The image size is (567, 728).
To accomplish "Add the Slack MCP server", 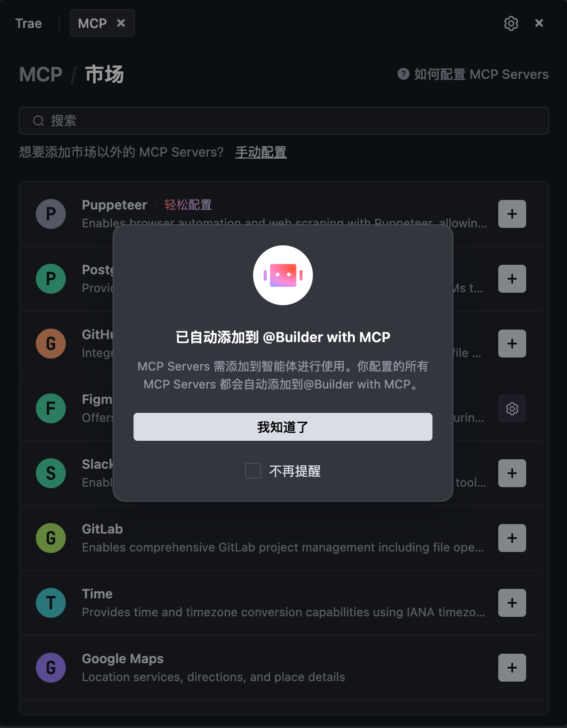I will point(512,473).
